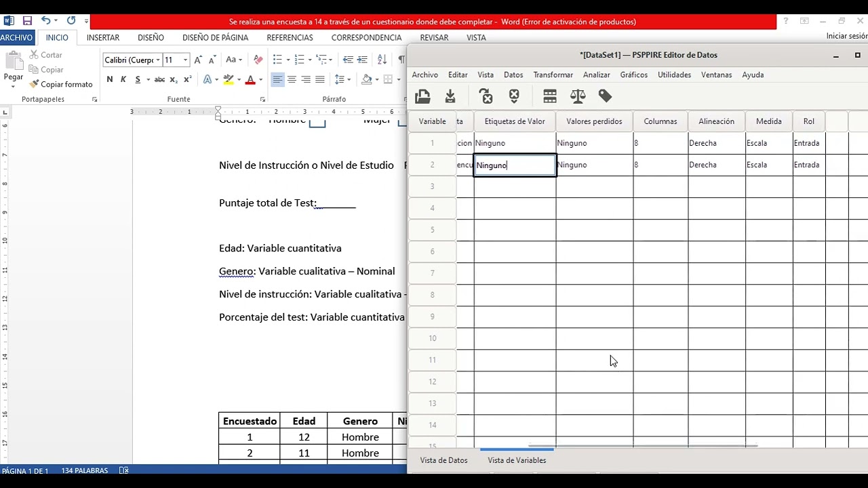The image size is (868, 488).
Task: Open the text effects (A) tool
Action: pos(208,79)
